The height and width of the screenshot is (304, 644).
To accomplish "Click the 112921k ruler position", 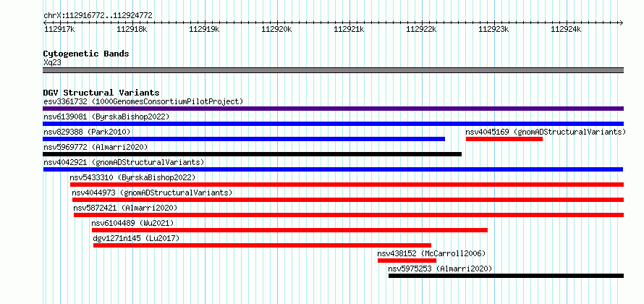I will tap(349, 29).
